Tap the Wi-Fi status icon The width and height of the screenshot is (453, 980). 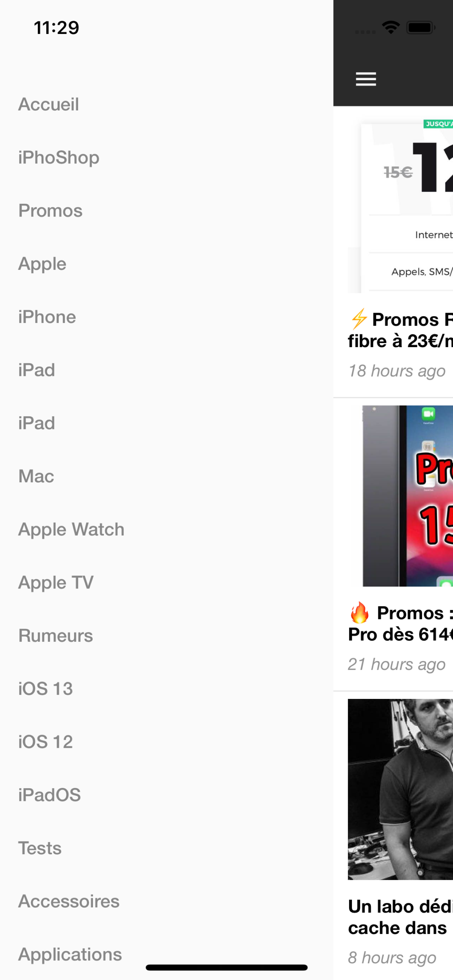click(x=391, y=27)
